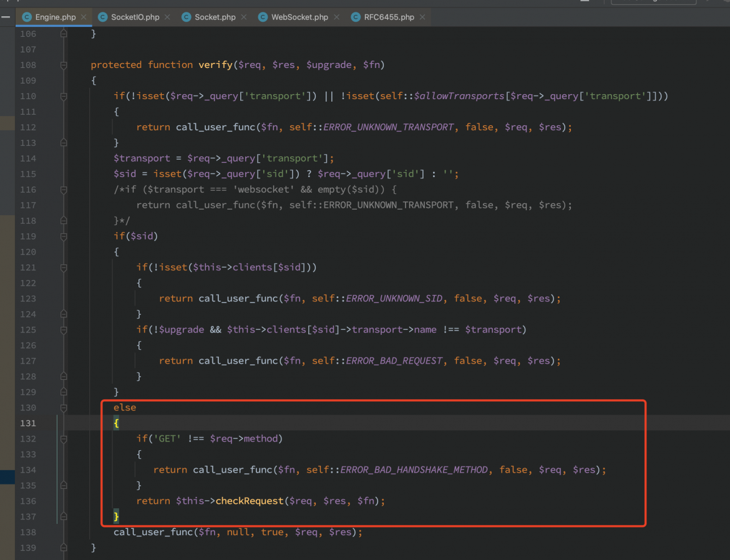Close the Engine.php tab
Viewport: 730px width, 560px height.
pos(84,17)
